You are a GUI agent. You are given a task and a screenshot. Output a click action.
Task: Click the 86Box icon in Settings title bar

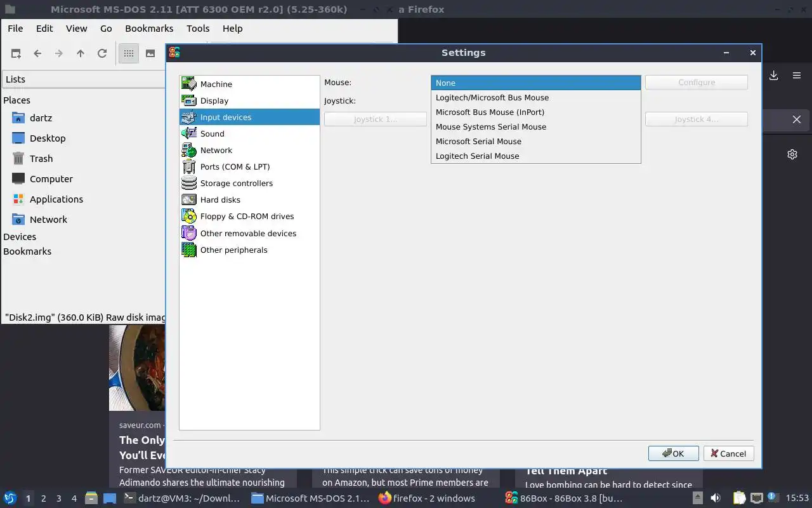point(174,53)
